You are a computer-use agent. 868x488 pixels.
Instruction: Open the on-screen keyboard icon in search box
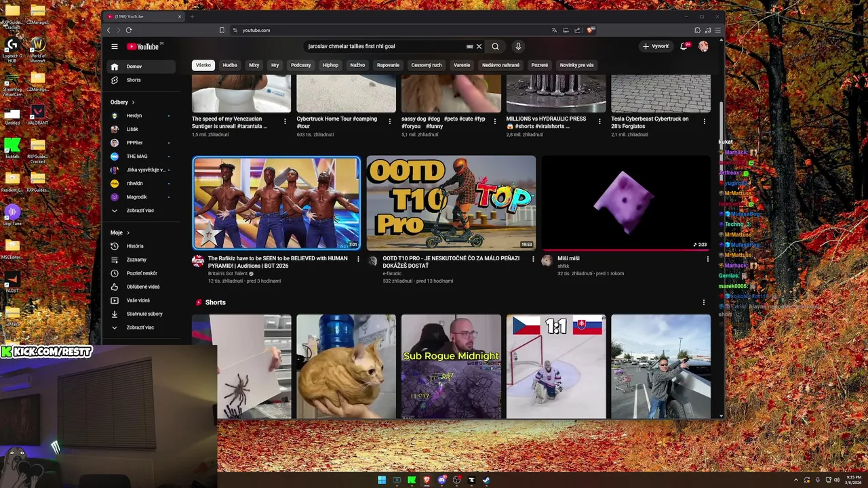469,46
